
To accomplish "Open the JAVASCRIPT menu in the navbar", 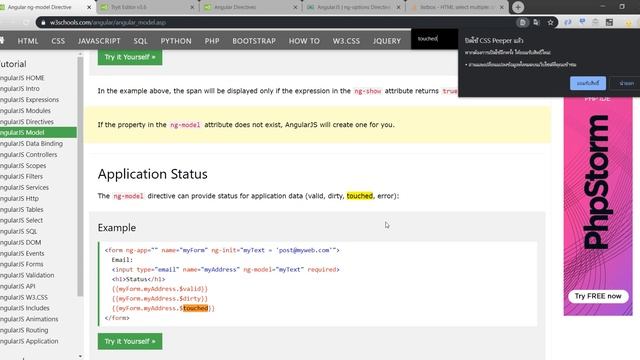I will click(x=99, y=41).
